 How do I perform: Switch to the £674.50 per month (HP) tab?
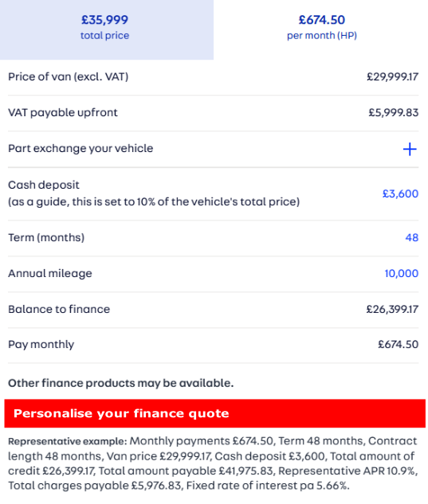click(x=321, y=29)
